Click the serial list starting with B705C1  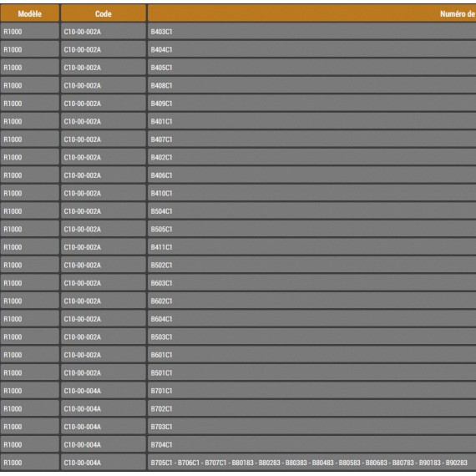(x=309, y=463)
